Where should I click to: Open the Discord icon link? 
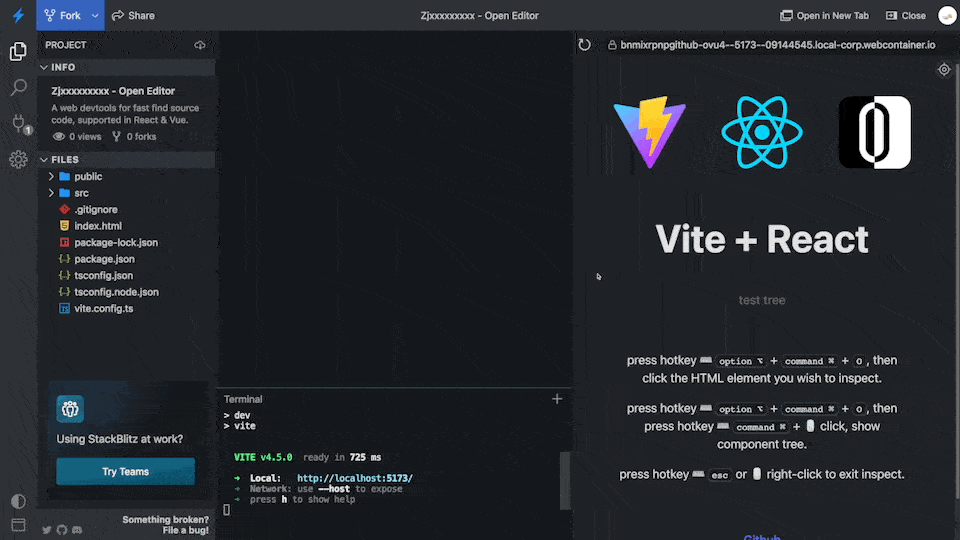point(77,530)
